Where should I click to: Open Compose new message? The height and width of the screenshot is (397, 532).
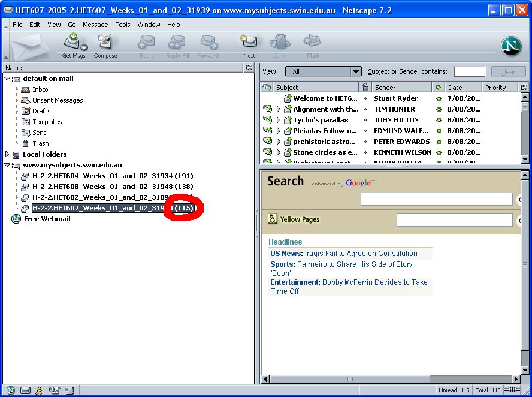(x=105, y=46)
